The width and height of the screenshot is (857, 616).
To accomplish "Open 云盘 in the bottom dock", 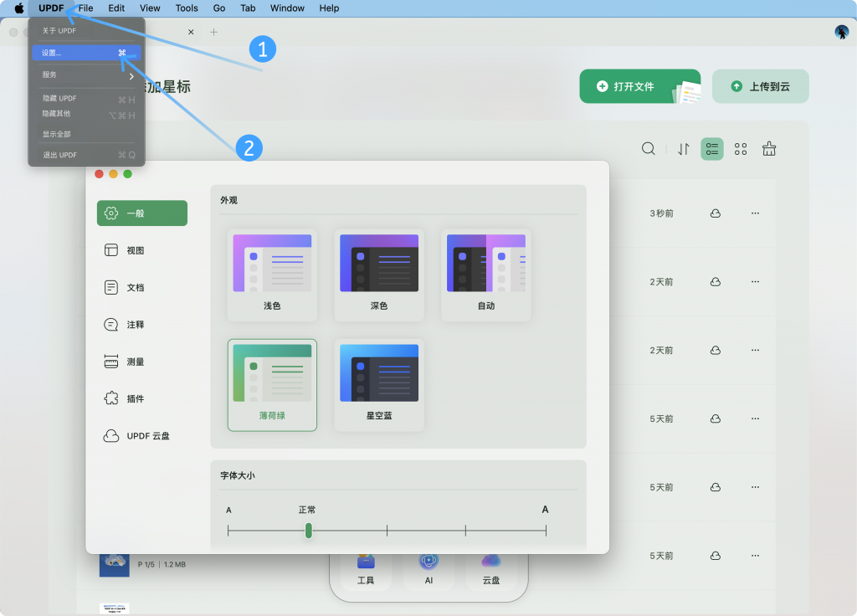I will pos(490,571).
